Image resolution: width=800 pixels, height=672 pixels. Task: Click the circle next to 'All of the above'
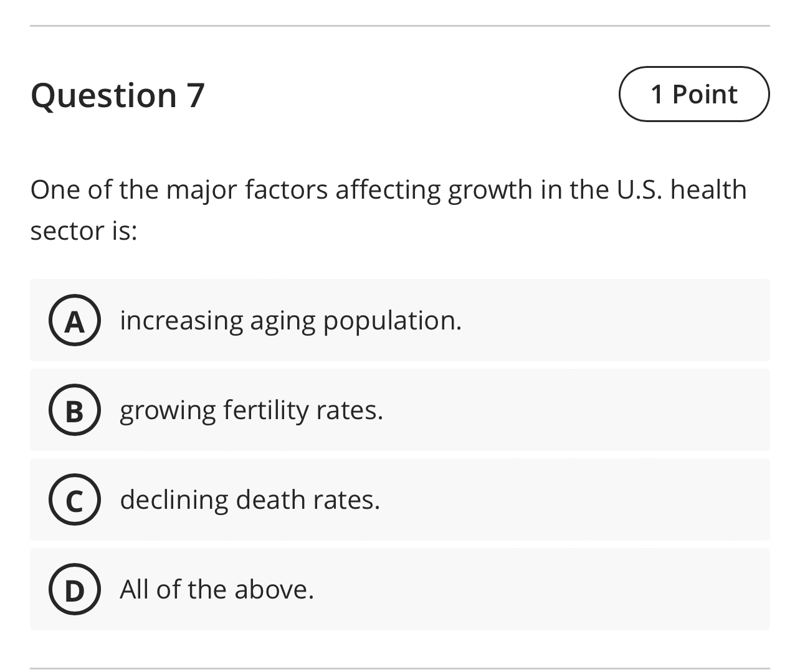(x=74, y=590)
